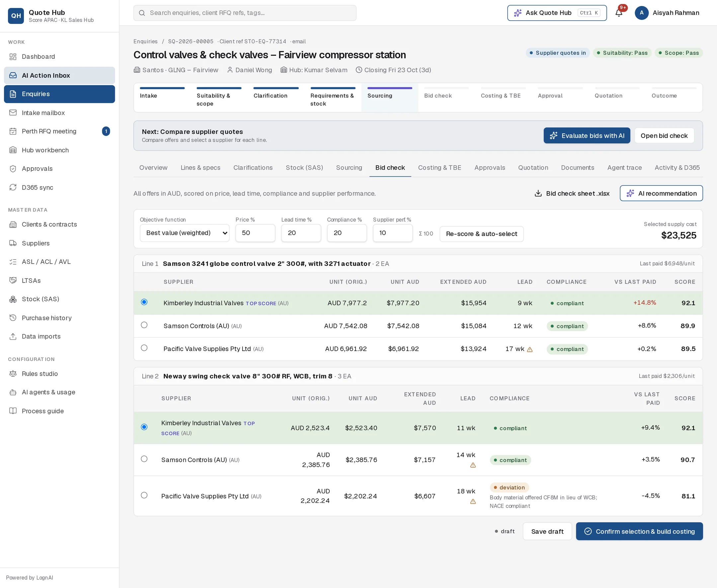Click the AI agents & usage robot icon
Screen dimensions: 717x588
coord(13,392)
